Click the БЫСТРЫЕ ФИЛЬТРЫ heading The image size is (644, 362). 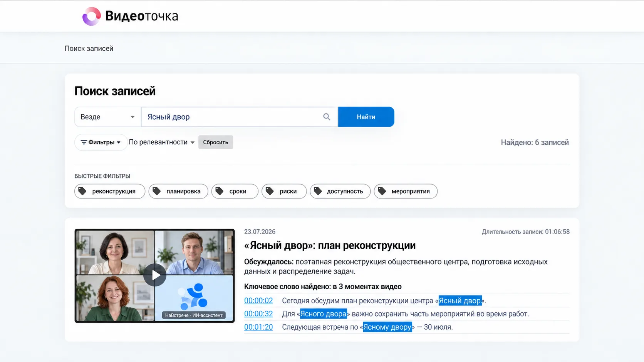(x=102, y=176)
